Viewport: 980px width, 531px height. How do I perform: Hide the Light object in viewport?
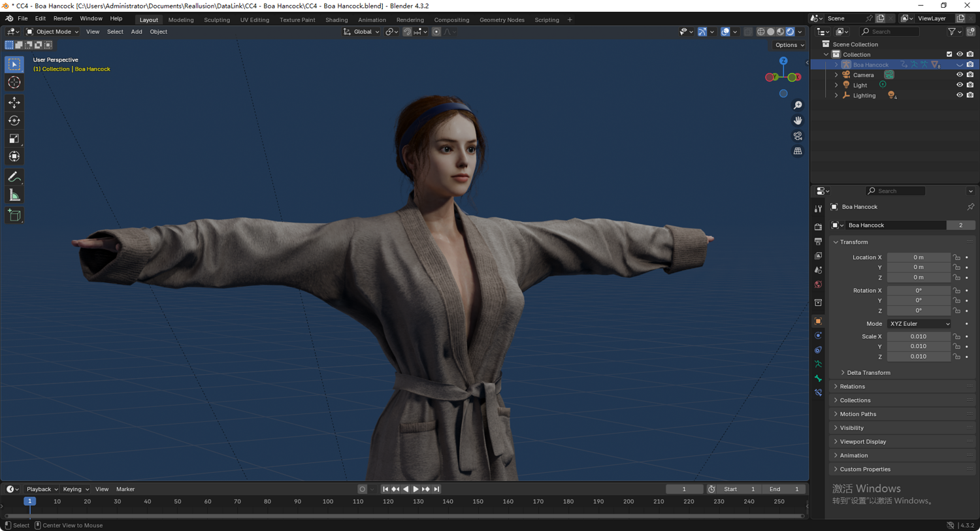960,85
